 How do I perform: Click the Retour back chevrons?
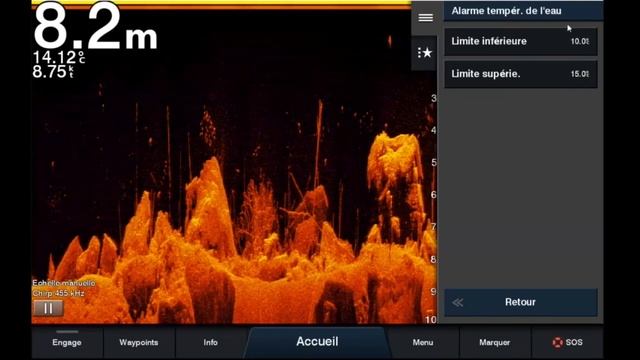[458, 302]
